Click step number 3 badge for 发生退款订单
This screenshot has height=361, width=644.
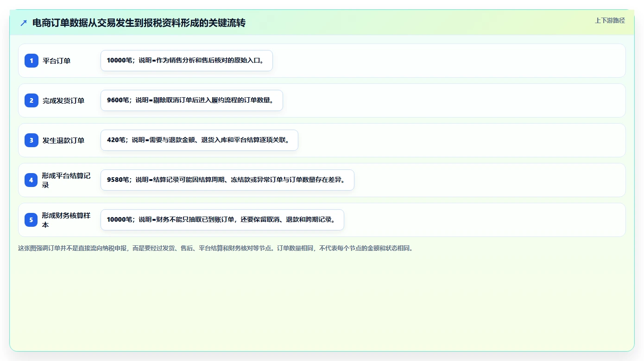[x=32, y=140]
